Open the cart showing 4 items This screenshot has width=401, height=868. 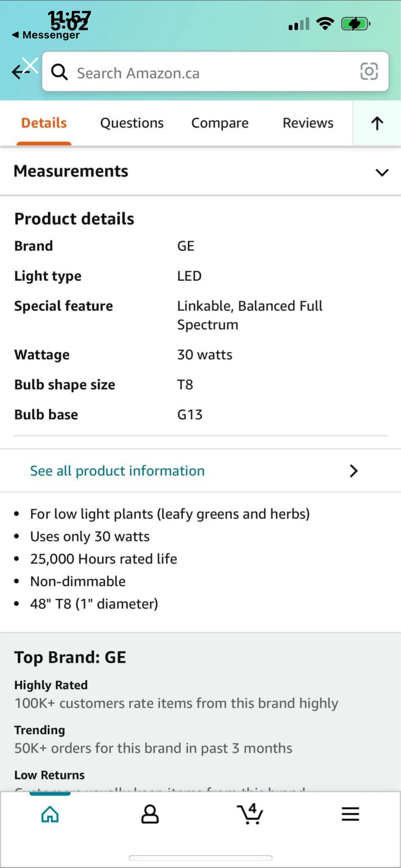[250, 815]
